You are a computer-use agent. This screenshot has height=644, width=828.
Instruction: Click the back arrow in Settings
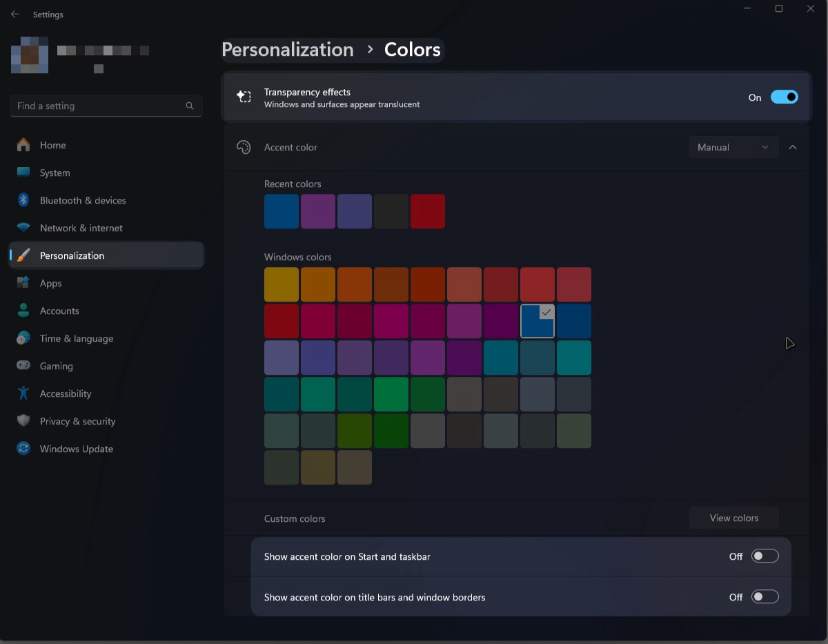(x=14, y=14)
